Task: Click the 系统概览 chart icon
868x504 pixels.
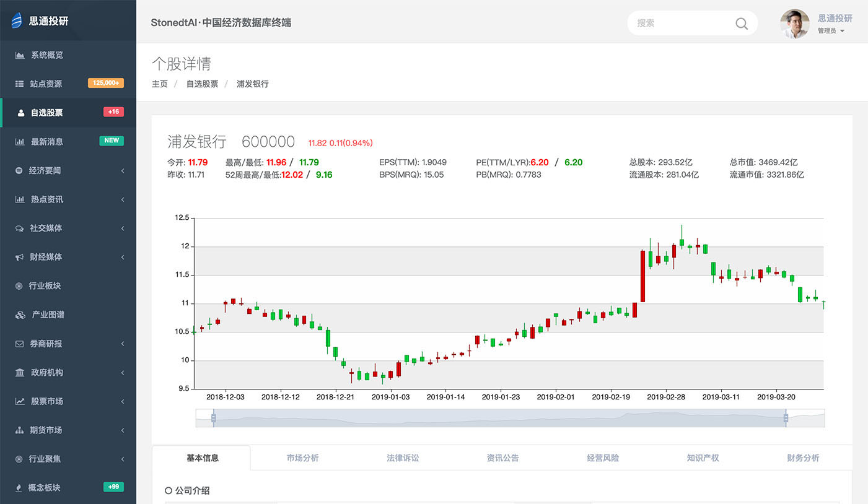Action: point(20,55)
